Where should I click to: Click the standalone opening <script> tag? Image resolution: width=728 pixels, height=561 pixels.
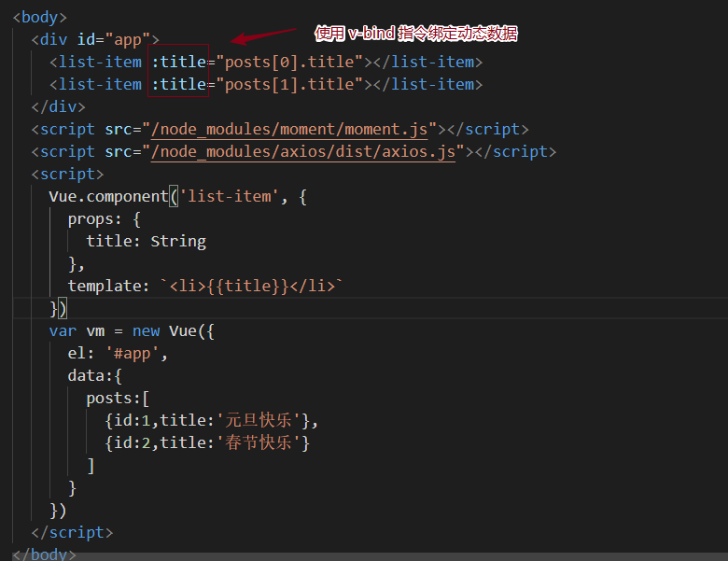(x=68, y=175)
